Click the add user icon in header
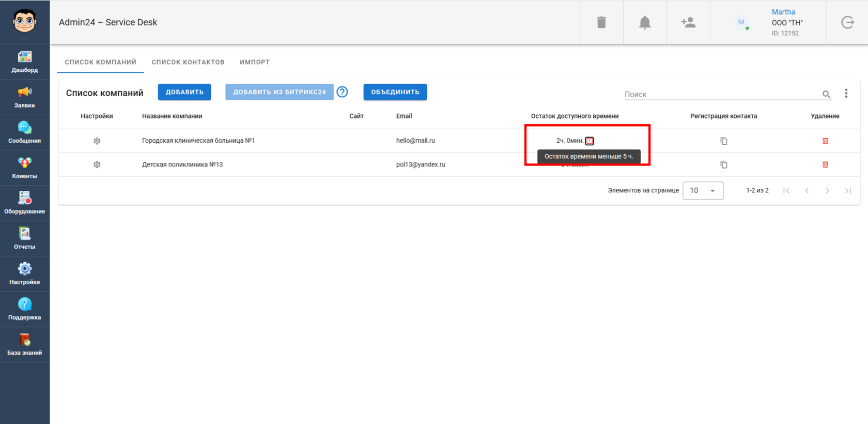This screenshot has width=868, height=424. pyautogui.click(x=688, y=22)
